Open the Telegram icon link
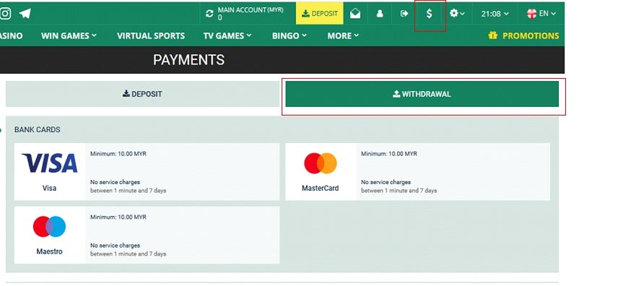Viewport: 644px width, 286px height. tap(25, 14)
